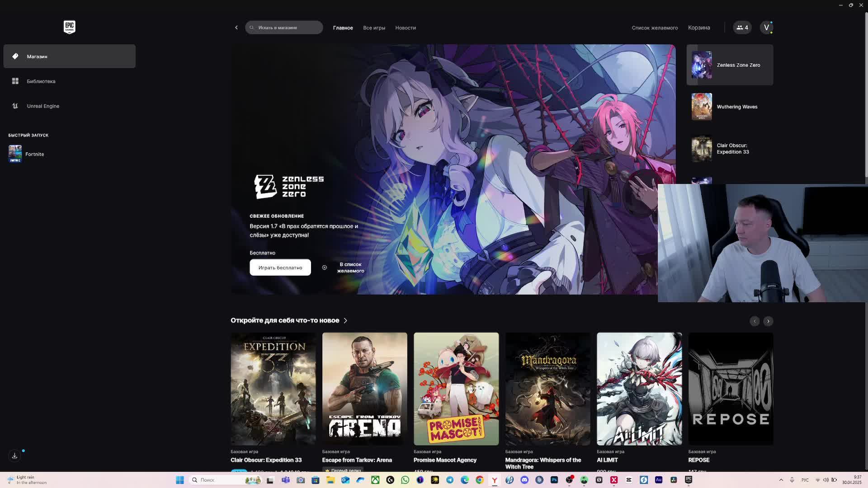Open Yandex Browser from the taskbar
The height and width of the screenshot is (488, 868).
click(x=495, y=480)
